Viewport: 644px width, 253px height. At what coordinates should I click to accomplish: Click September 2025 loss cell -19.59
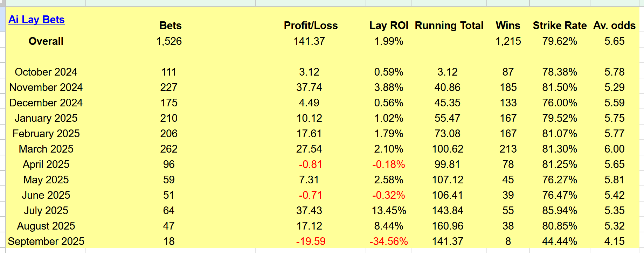click(x=311, y=241)
